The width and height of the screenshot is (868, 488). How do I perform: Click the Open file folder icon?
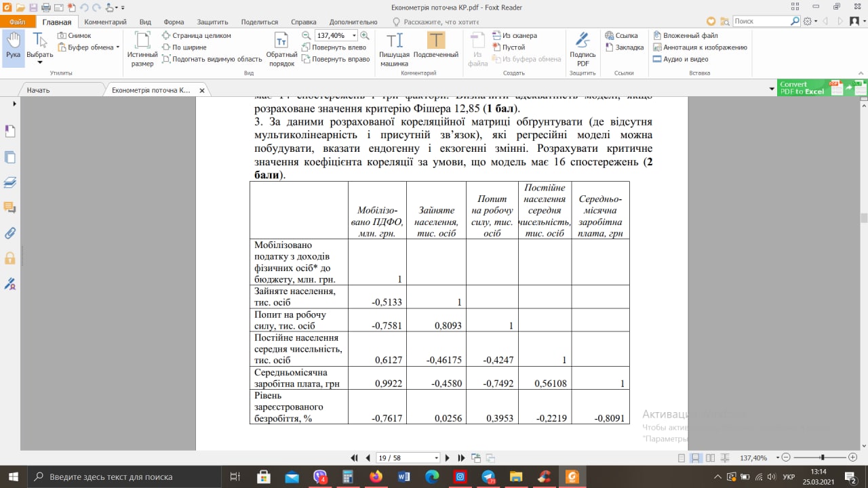tap(21, 7)
